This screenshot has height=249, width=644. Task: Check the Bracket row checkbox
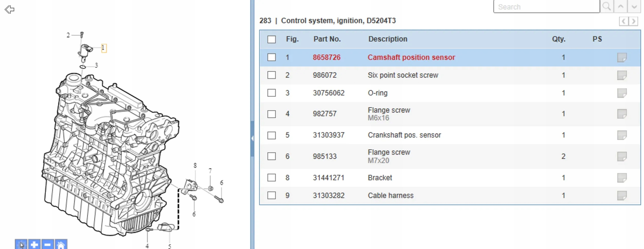(272, 178)
